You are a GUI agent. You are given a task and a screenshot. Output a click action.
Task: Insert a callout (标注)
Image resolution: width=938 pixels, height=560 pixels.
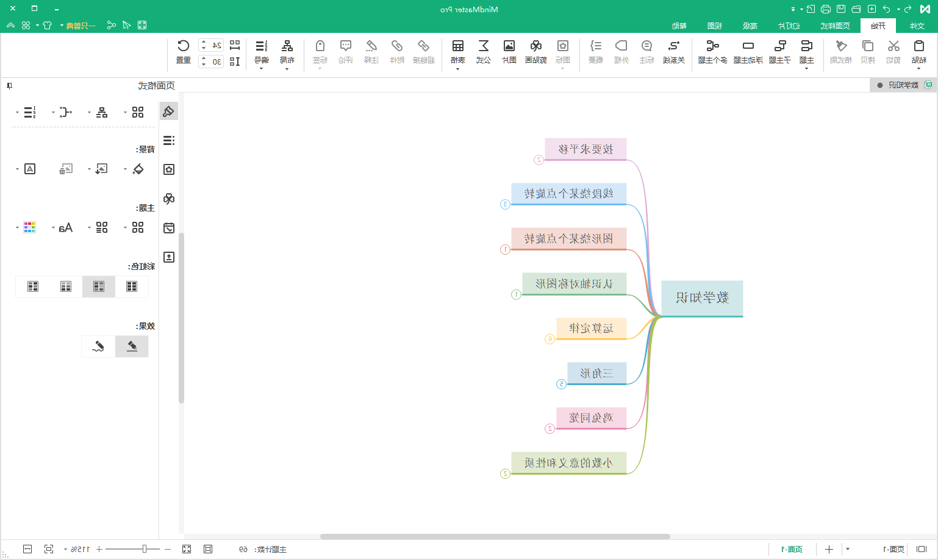(647, 46)
